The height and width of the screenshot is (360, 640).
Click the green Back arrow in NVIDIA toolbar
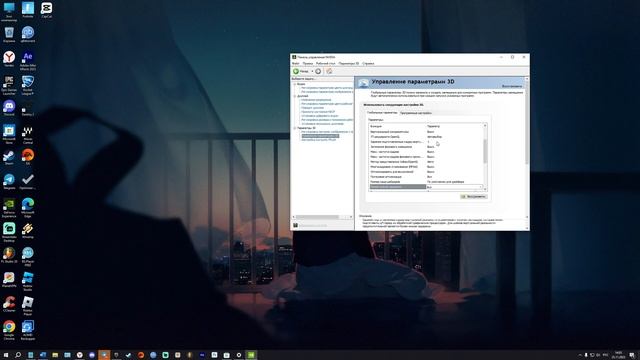coord(296,71)
